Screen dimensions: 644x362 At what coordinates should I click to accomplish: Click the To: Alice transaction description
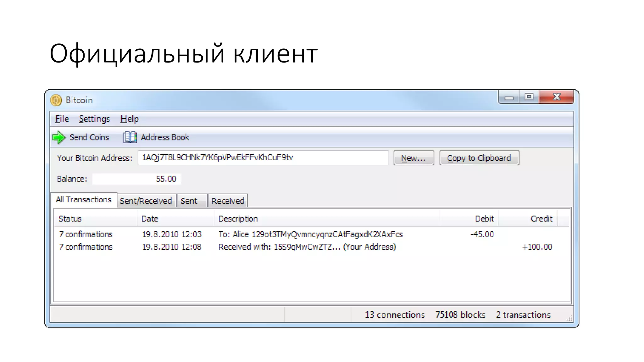pos(310,234)
